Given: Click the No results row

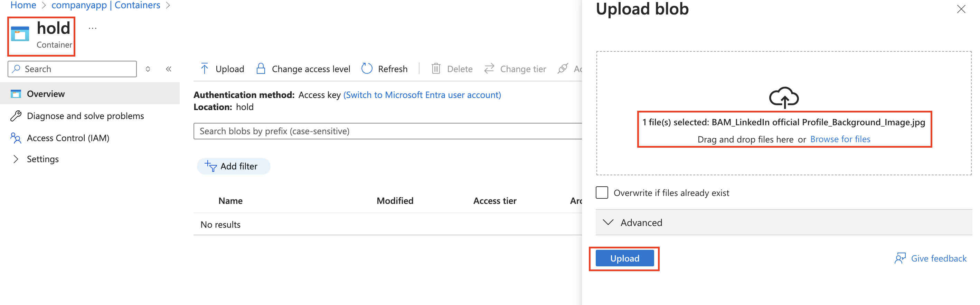Looking at the screenshot, I should 388,225.
